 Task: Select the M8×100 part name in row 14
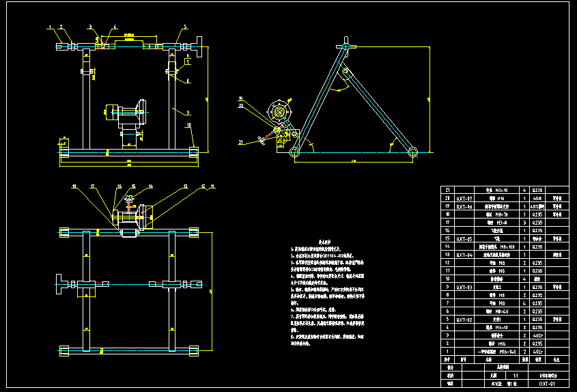pyautogui.click(x=498, y=247)
